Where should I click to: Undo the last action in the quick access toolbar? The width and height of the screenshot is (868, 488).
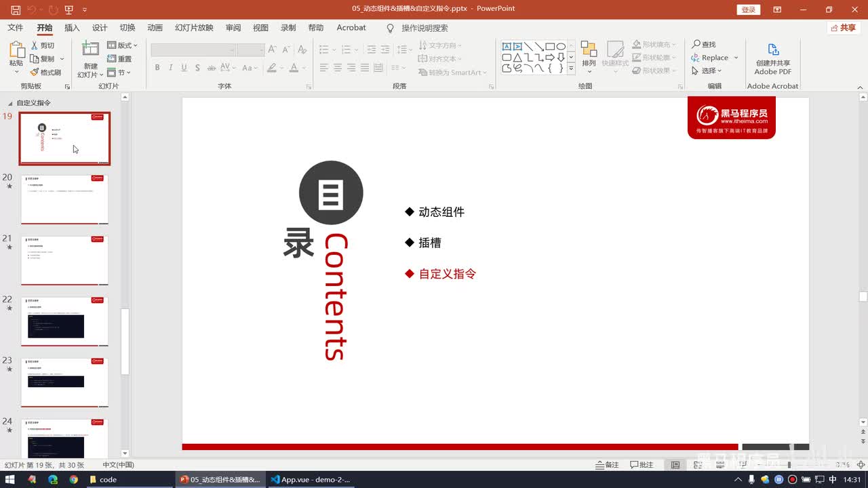click(32, 9)
